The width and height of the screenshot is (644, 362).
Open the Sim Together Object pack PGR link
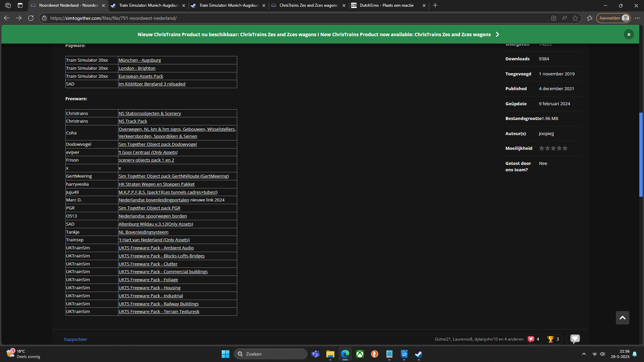point(150,208)
